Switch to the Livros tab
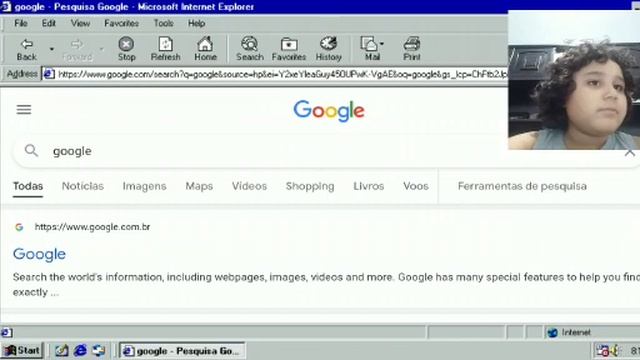This screenshot has height=360, width=640. pos(369,186)
